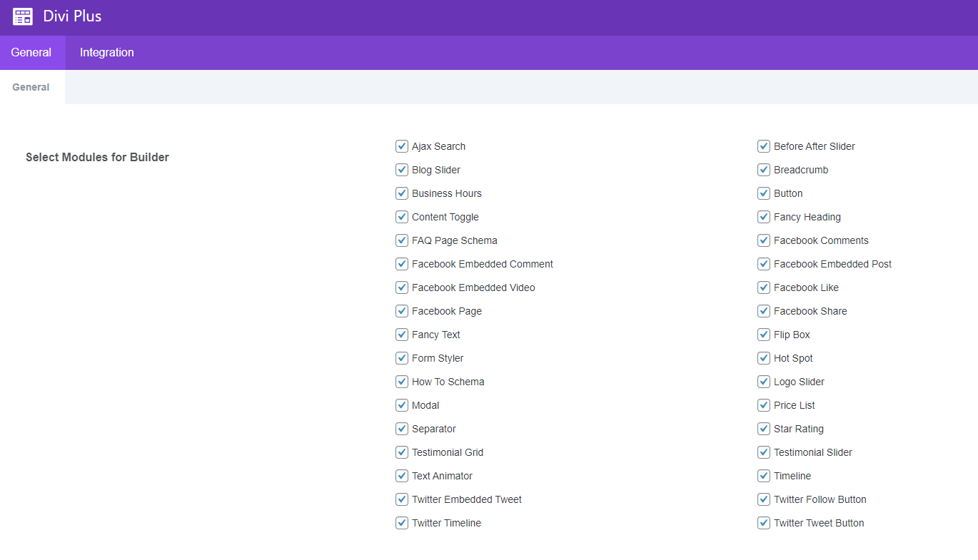Image resolution: width=978 pixels, height=560 pixels.
Task: Toggle Testimonial Slider checkbox
Action: (764, 452)
